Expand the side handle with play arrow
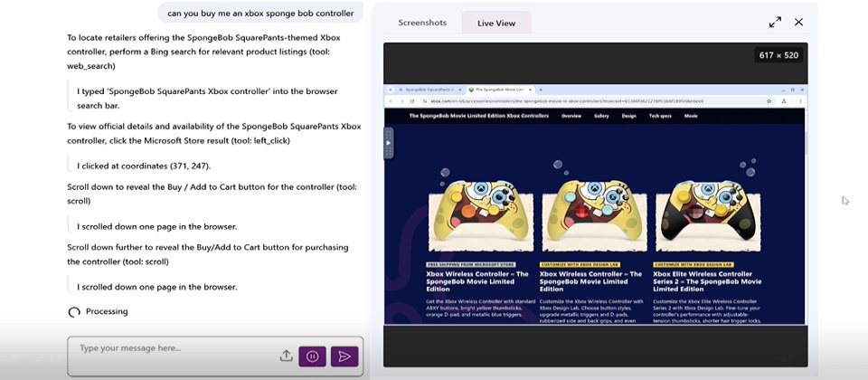 pos(388,143)
